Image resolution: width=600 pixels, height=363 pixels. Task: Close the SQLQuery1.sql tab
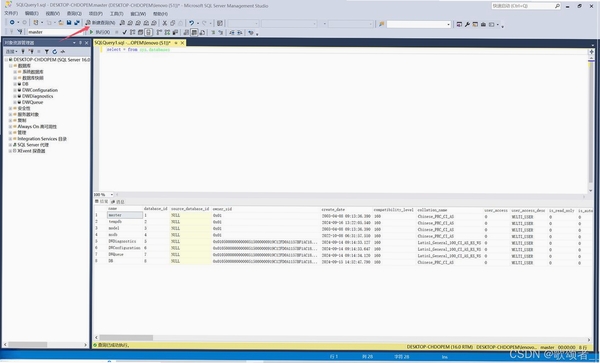click(x=183, y=43)
